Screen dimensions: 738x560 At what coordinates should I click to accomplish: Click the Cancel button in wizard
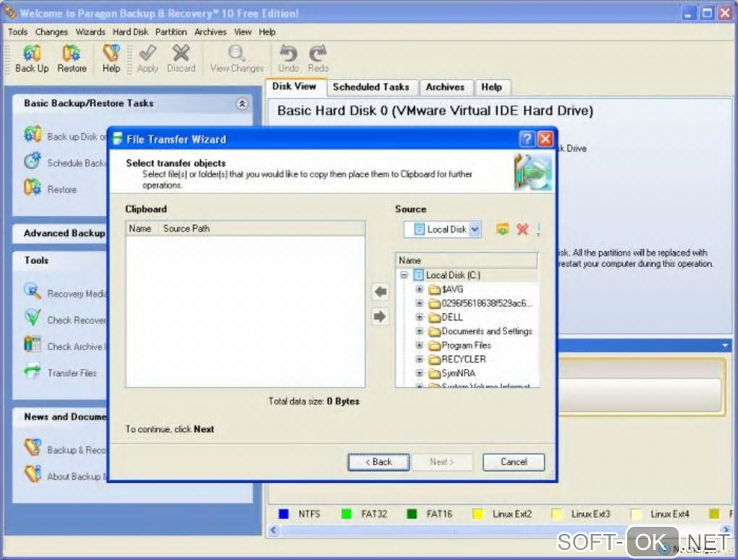pyautogui.click(x=514, y=462)
